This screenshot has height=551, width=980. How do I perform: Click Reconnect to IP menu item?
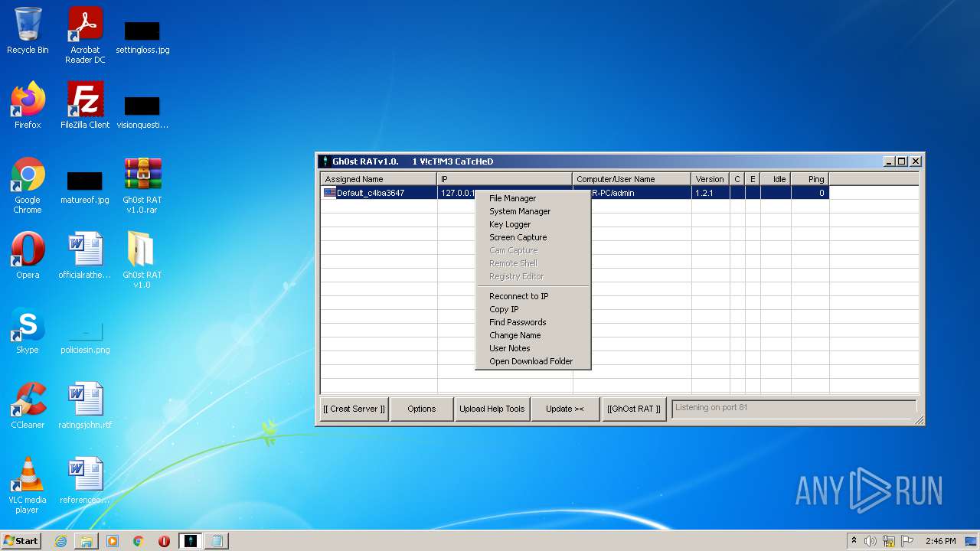[x=533, y=296]
